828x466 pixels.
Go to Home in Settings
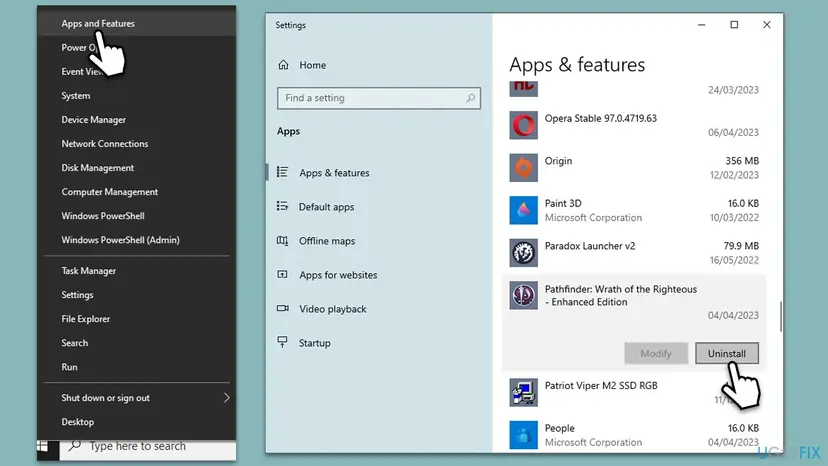(312, 65)
